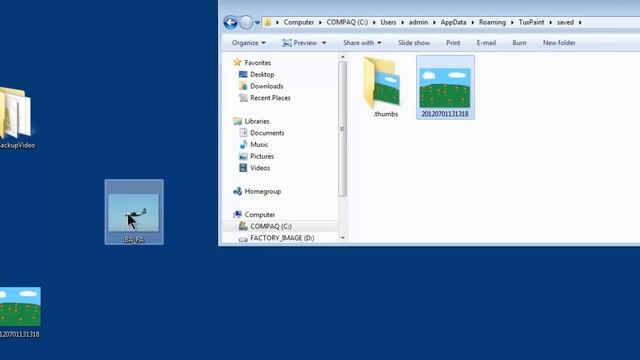Select AppData in the address breadcrumb
Viewport: 640px width, 360px height.
(x=453, y=22)
